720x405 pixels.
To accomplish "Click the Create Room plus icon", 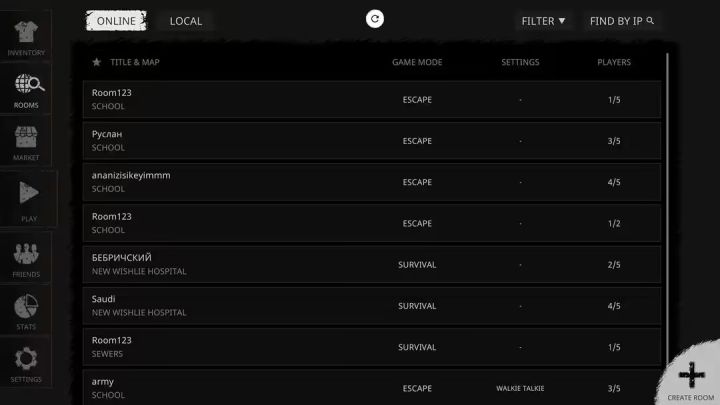I will tap(692, 375).
